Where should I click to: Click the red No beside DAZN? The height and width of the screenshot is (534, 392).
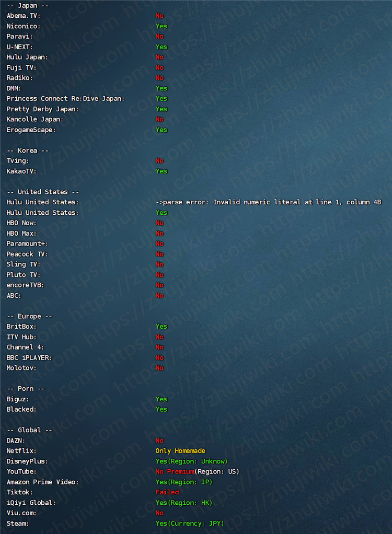(160, 440)
